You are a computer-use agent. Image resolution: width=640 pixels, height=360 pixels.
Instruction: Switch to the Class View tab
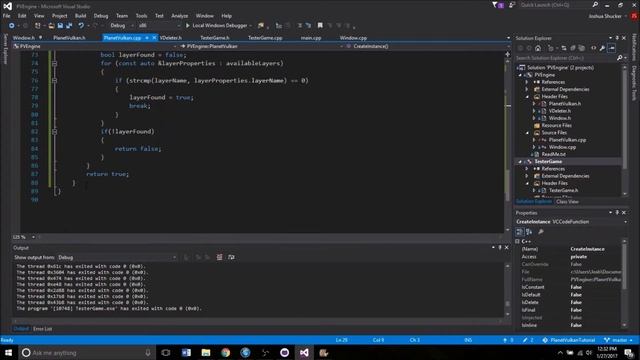pos(567,202)
